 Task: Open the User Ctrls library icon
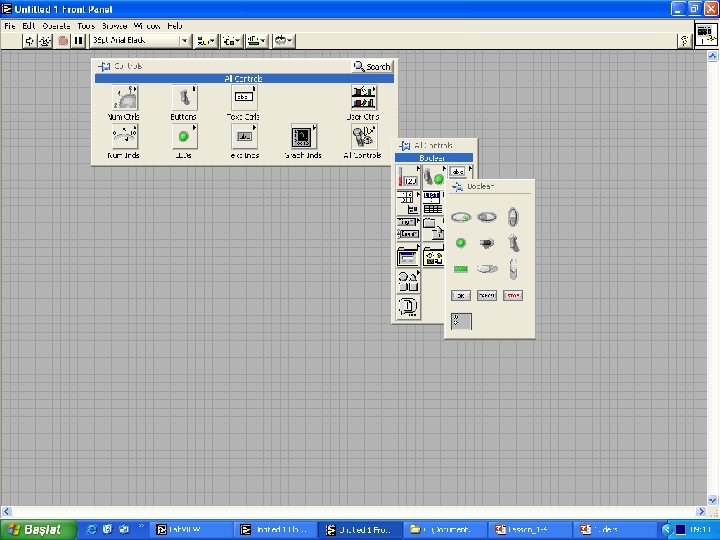tap(364, 97)
